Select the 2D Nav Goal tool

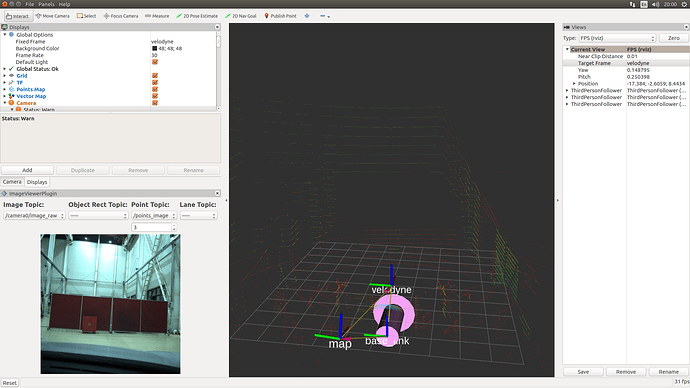[x=241, y=16]
